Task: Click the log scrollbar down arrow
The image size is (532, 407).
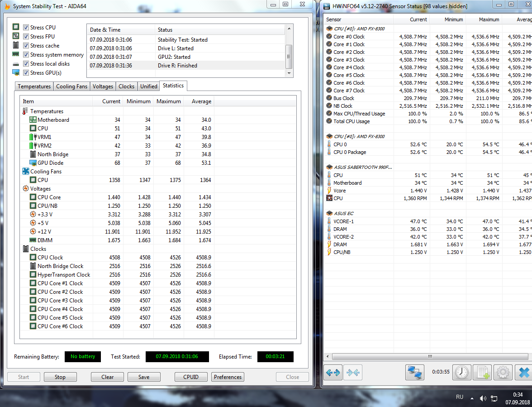Action: [289, 73]
